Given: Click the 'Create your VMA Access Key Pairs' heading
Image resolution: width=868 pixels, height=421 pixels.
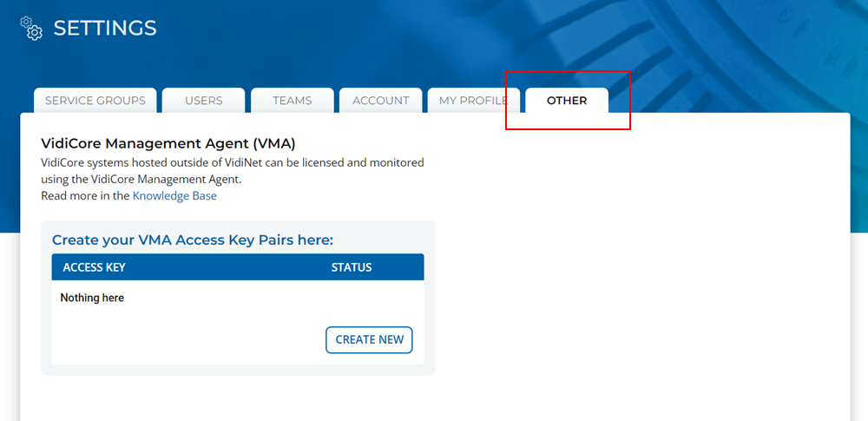Looking at the screenshot, I should pyautogui.click(x=193, y=240).
